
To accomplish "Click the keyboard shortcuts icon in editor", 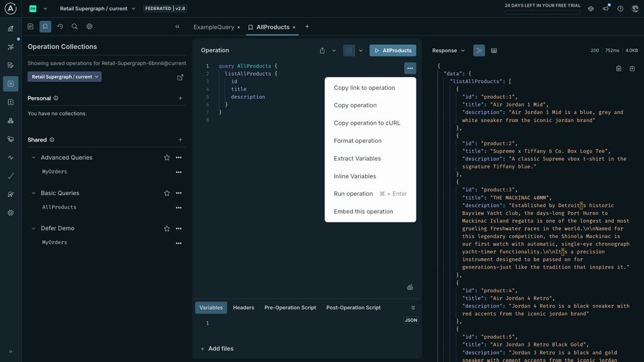I will pos(410,288).
